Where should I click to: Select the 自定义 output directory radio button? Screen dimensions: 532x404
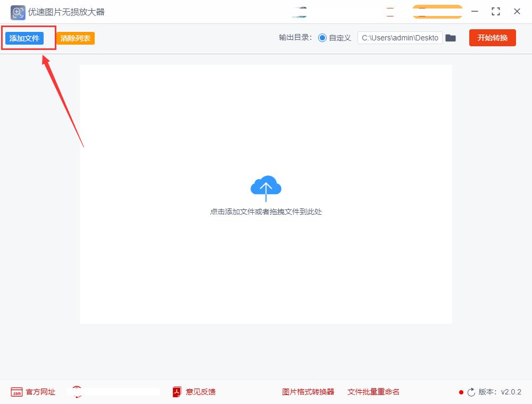pos(323,38)
